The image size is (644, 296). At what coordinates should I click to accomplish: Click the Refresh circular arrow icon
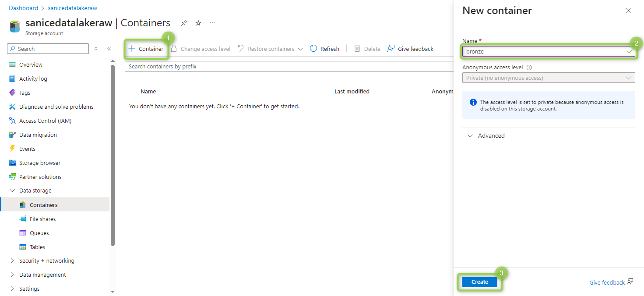[x=313, y=48]
